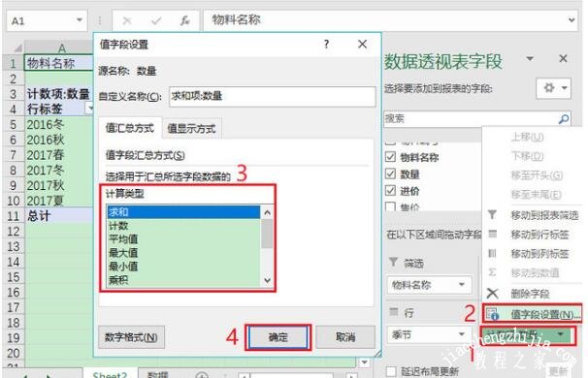Open the Name Box dropdown arrow
Image resolution: width=588 pixels, height=378 pixels.
coord(80,19)
